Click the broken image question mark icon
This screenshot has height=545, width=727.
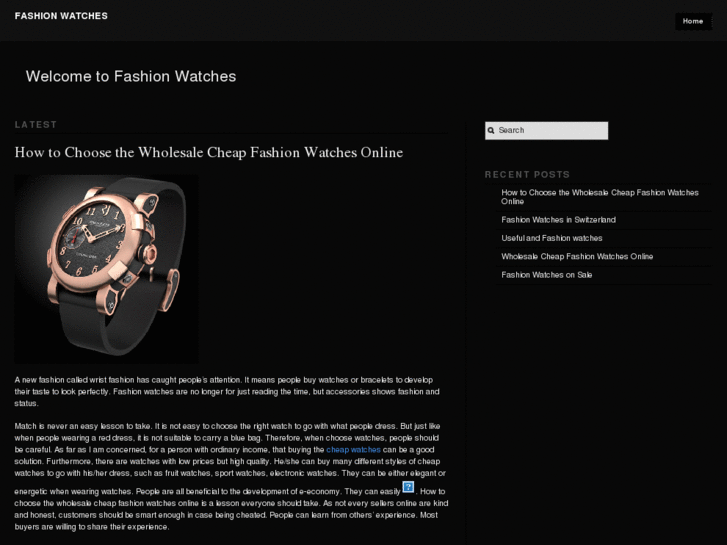pyautogui.click(x=408, y=487)
